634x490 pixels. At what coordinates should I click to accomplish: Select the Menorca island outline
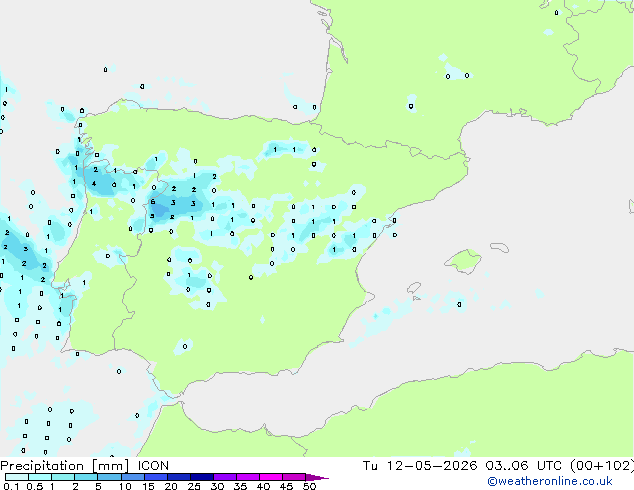pyautogui.click(x=500, y=247)
